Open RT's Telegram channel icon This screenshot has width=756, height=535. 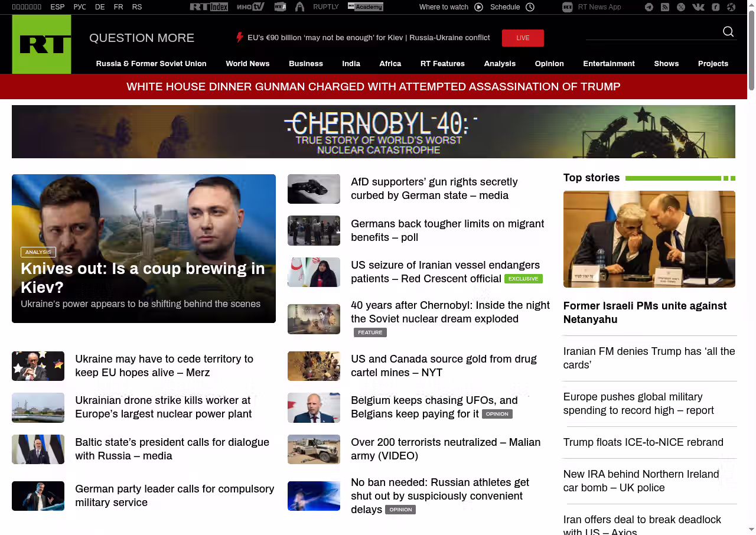[649, 7]
